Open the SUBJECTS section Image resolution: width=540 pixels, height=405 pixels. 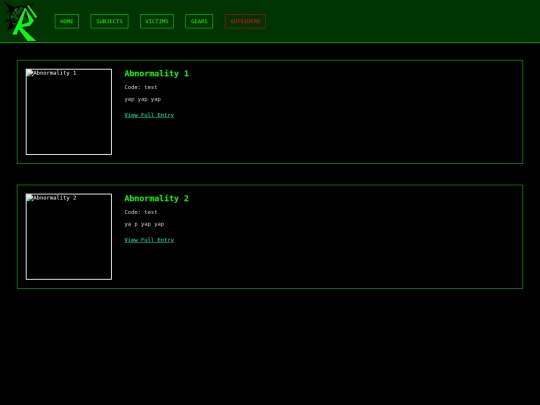tap(110, 21)
